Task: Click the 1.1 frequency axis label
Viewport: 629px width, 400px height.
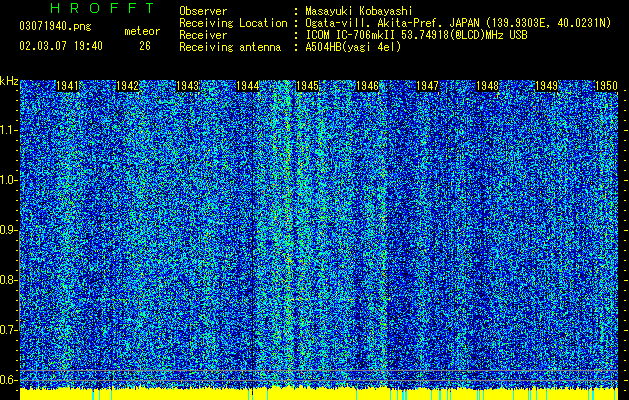Action: pos(8,130)
